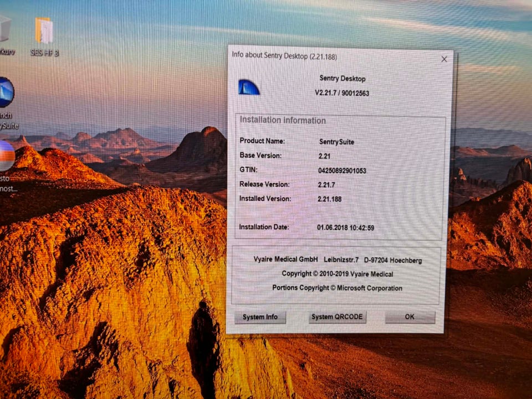Select the SentrySuite launch desktop icon

click(x=6, y=93)
